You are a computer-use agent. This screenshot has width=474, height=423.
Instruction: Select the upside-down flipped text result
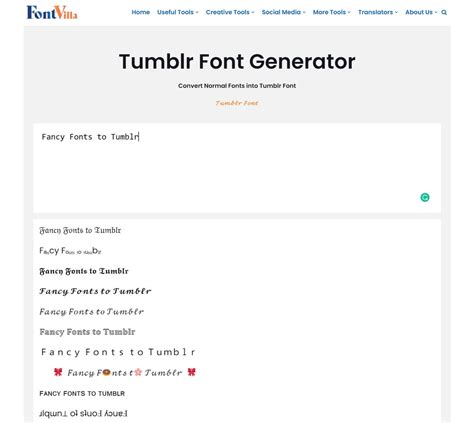83,414
